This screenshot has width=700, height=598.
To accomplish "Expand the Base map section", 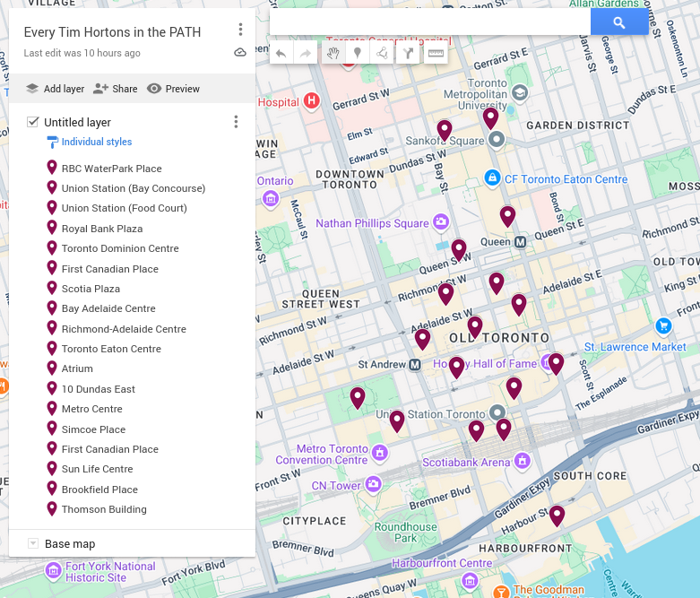I will pos(33,543).
